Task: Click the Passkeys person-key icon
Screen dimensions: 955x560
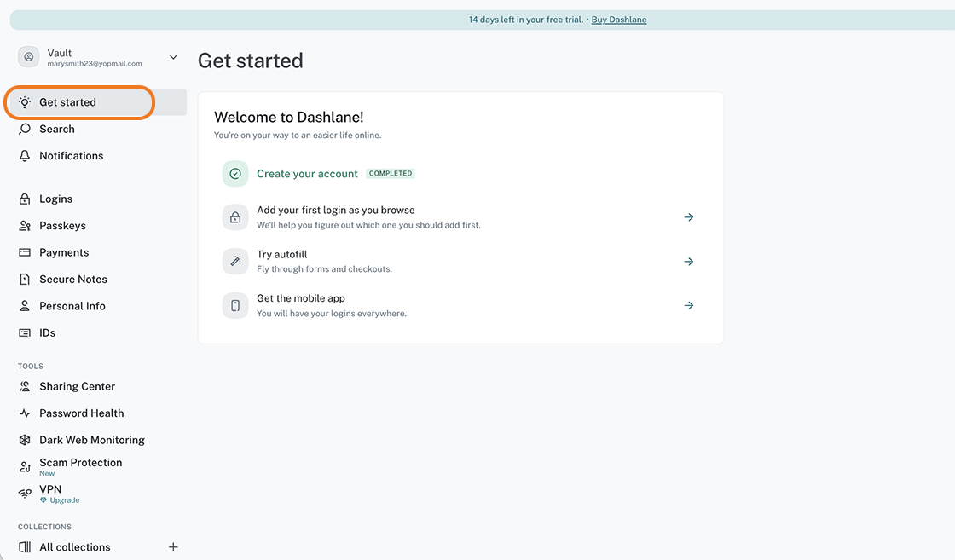Action: [25, 226]
